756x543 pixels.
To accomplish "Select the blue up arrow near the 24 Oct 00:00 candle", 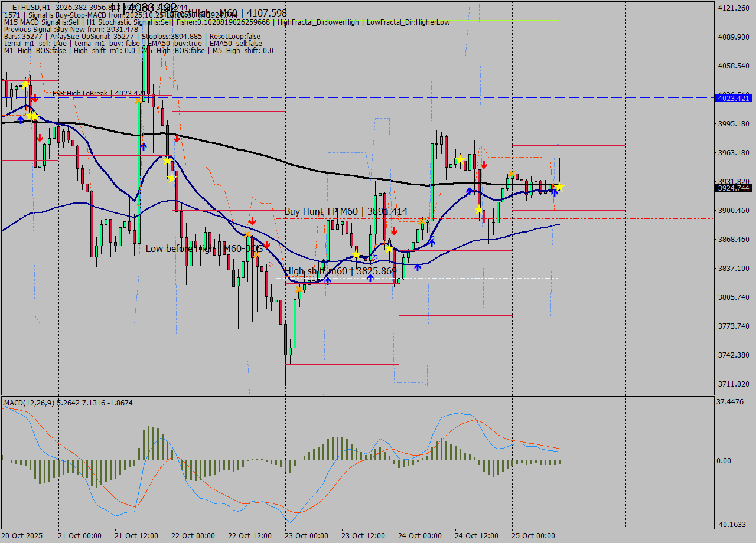I will 432,243.
